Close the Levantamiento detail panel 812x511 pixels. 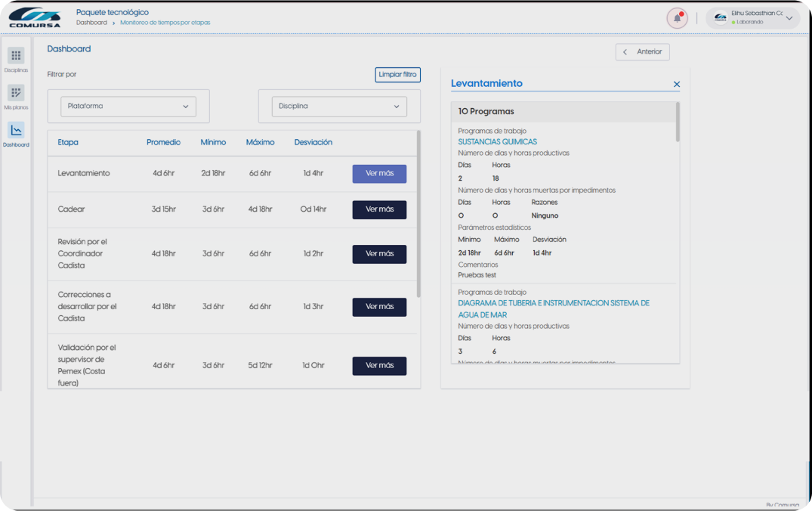676,84
